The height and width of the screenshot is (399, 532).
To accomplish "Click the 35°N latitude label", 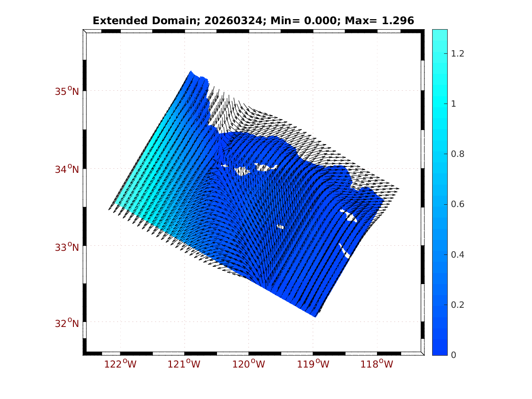I will coord(67,91).
